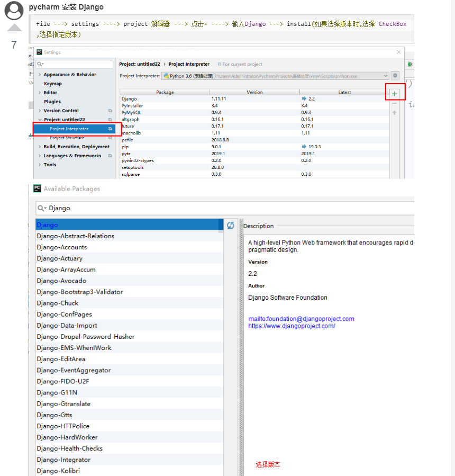Select the Django row in installed packages
Screen dimensions: 455x476
coord(254,98)
